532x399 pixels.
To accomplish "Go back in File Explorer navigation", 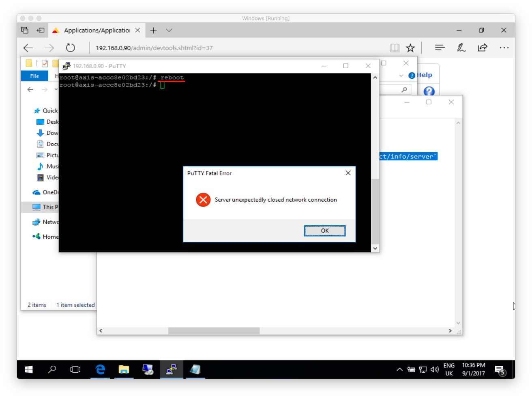I will point(30,89).
